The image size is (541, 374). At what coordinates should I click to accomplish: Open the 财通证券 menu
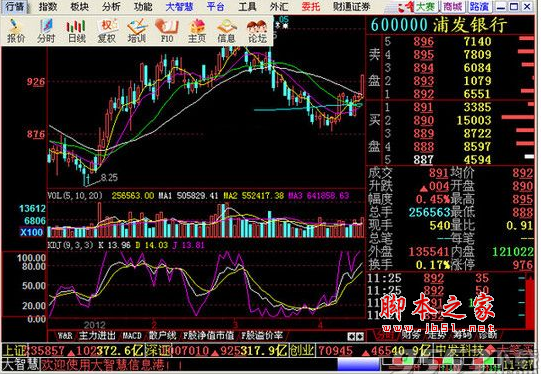tap(352, 7)
